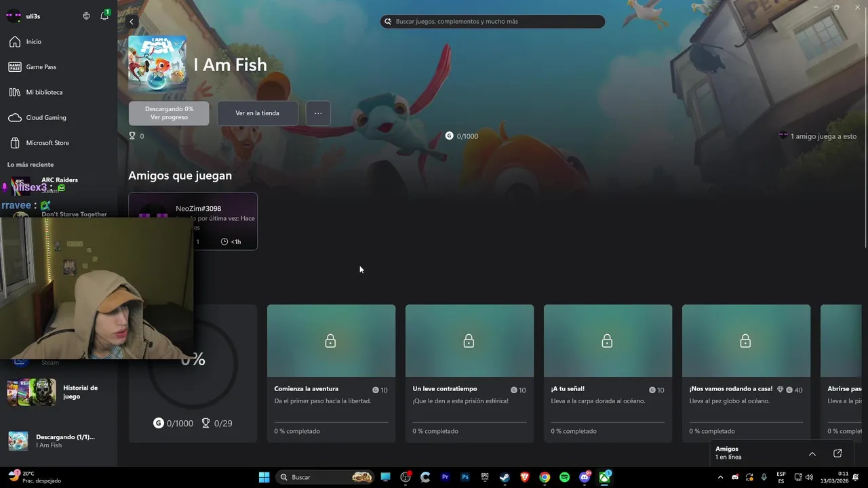Open the notifications bell
The width and height of the screenshot is (868, 488).
[x=104, y=16]
